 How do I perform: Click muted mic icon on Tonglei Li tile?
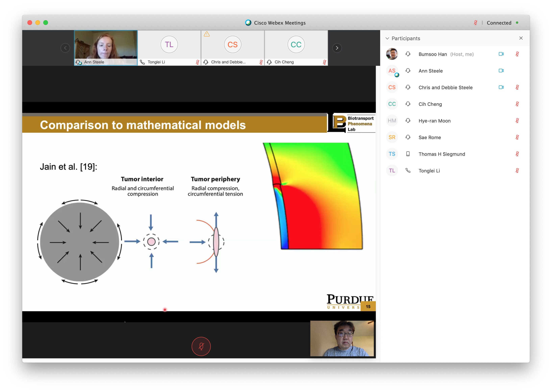tap(197, 62)
